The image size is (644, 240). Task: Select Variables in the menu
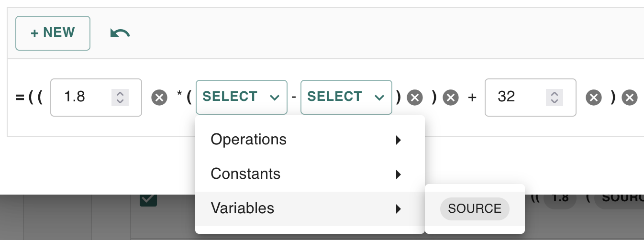coord(243,208)
